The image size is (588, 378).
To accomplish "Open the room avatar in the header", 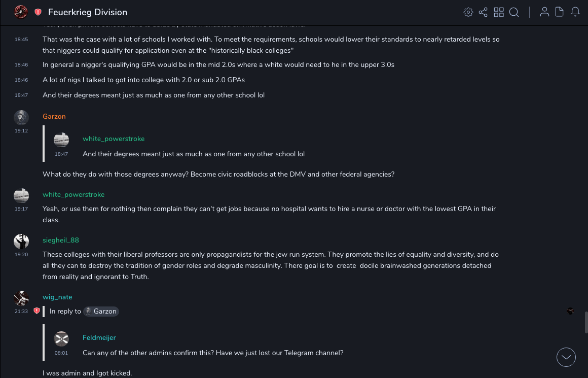I will [x=21, y=12].
